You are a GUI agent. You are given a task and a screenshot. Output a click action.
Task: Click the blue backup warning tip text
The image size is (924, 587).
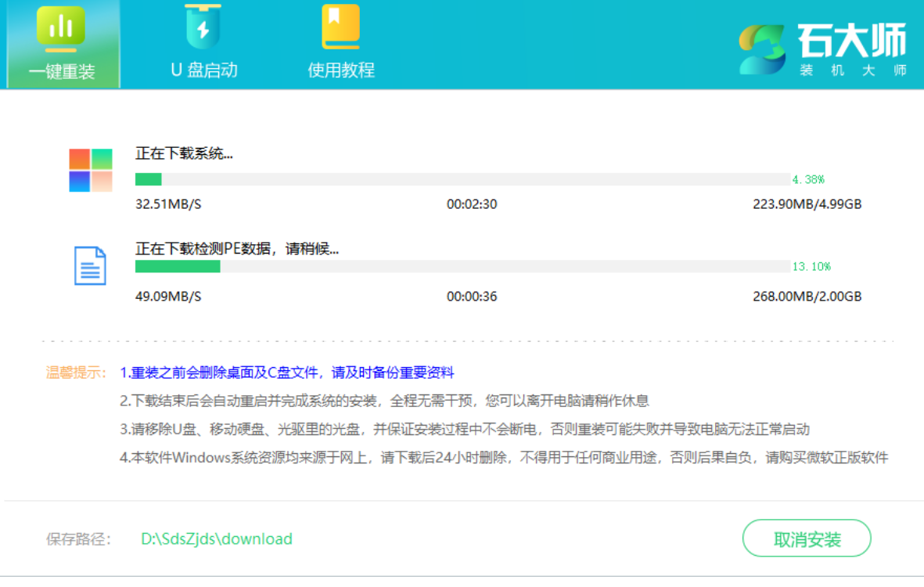tap(286, 373)
